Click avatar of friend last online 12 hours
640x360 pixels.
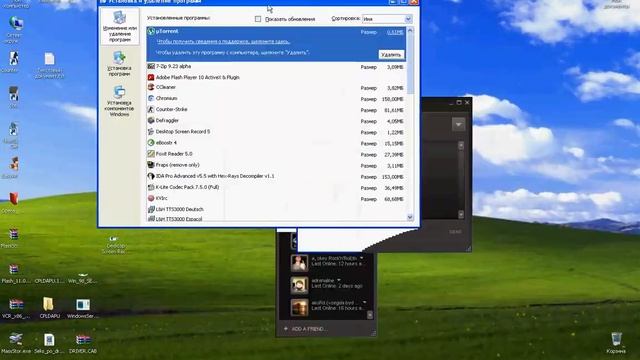click(x=299, y=263)
